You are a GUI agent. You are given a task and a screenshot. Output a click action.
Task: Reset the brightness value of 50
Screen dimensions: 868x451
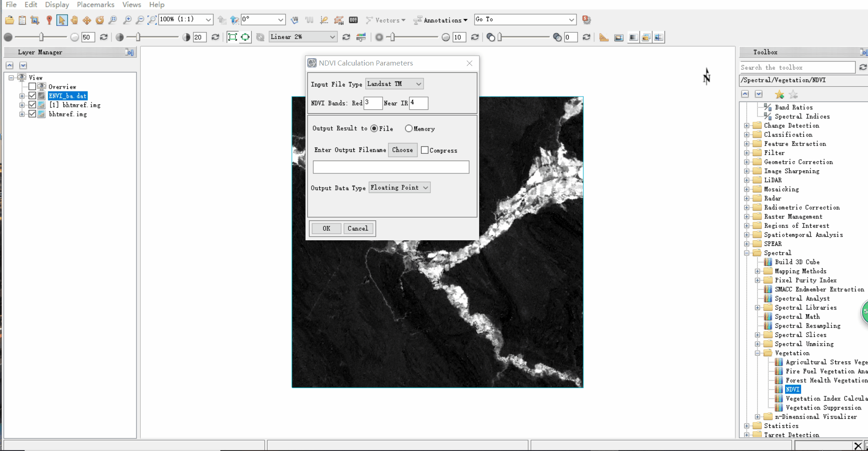pyautogui.click(x=104, y=37)
